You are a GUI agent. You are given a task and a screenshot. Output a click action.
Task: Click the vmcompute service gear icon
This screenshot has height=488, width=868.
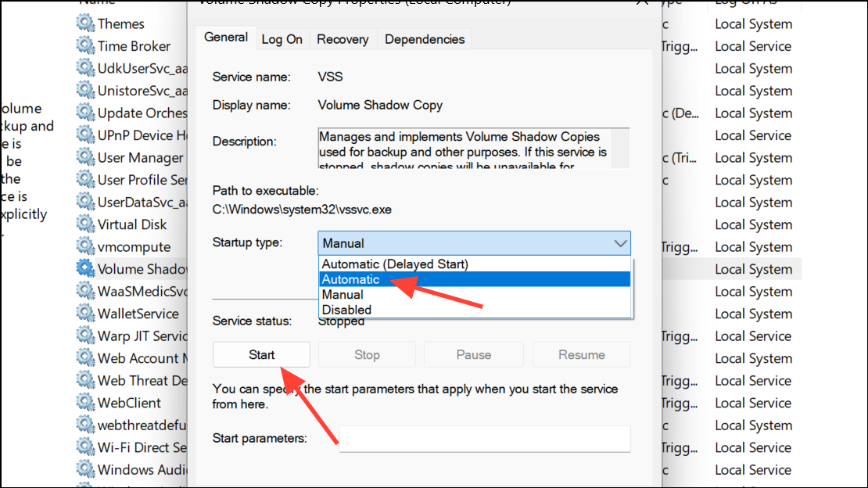click(84, 247)
